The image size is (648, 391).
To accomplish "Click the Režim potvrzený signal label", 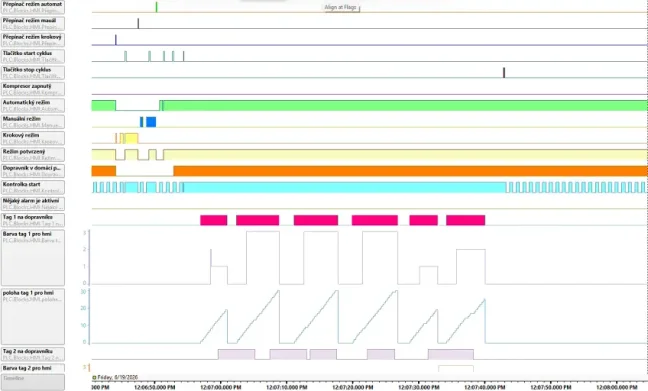I will [33, 155].
